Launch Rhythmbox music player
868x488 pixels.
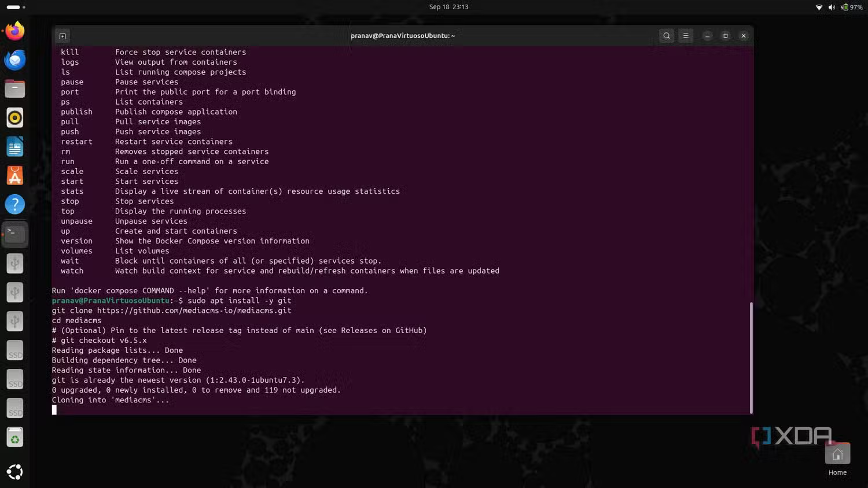[15, 117]
